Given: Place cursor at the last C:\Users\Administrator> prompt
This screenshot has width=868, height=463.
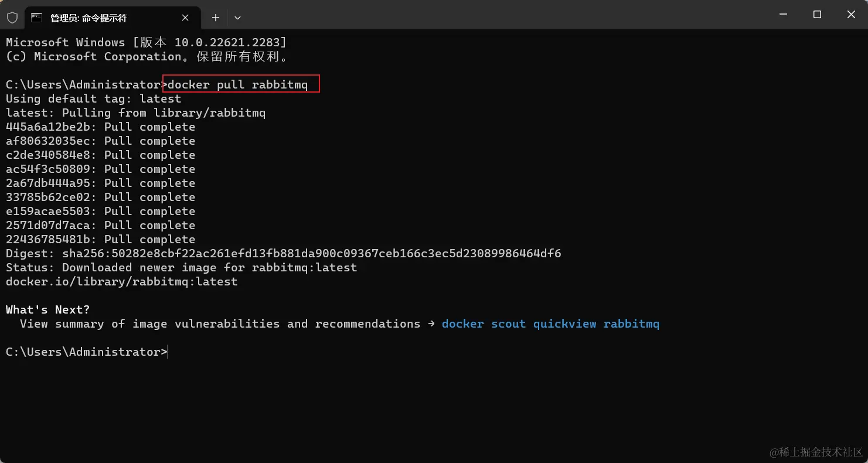Looking at the screenshot, I should 87,352.
